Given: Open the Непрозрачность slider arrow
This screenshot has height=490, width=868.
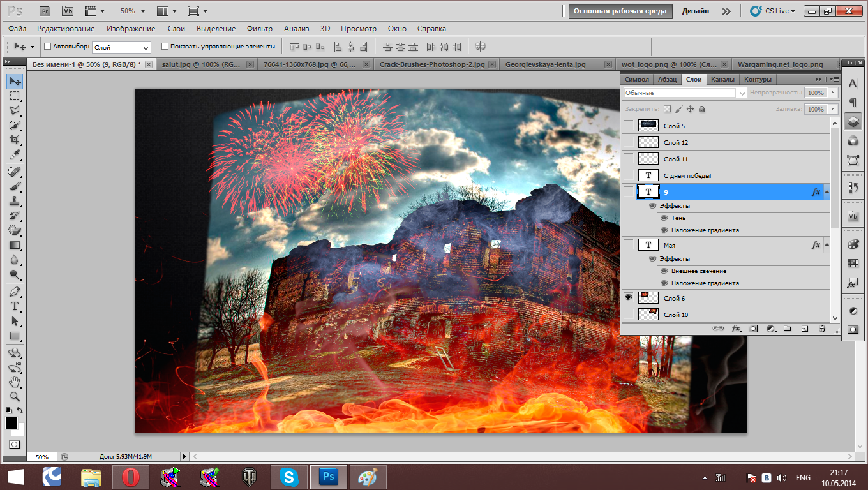Looking at the screenshot, I should click(832, 93).
